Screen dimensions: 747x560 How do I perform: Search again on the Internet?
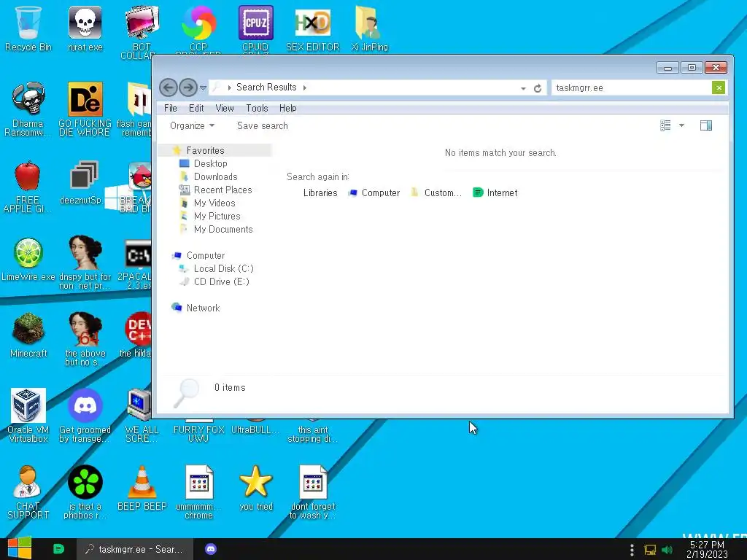tap(495, 192)
